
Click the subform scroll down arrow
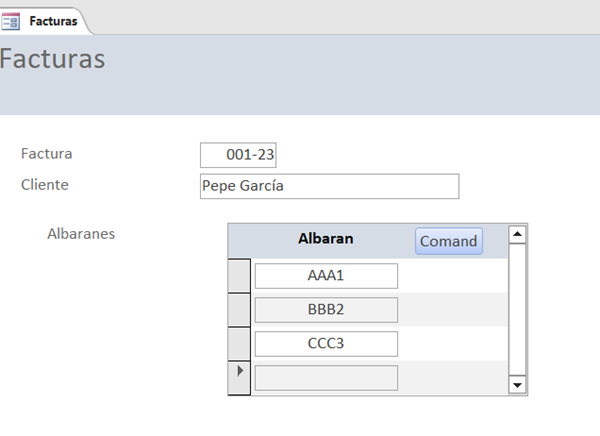[517, 384]
